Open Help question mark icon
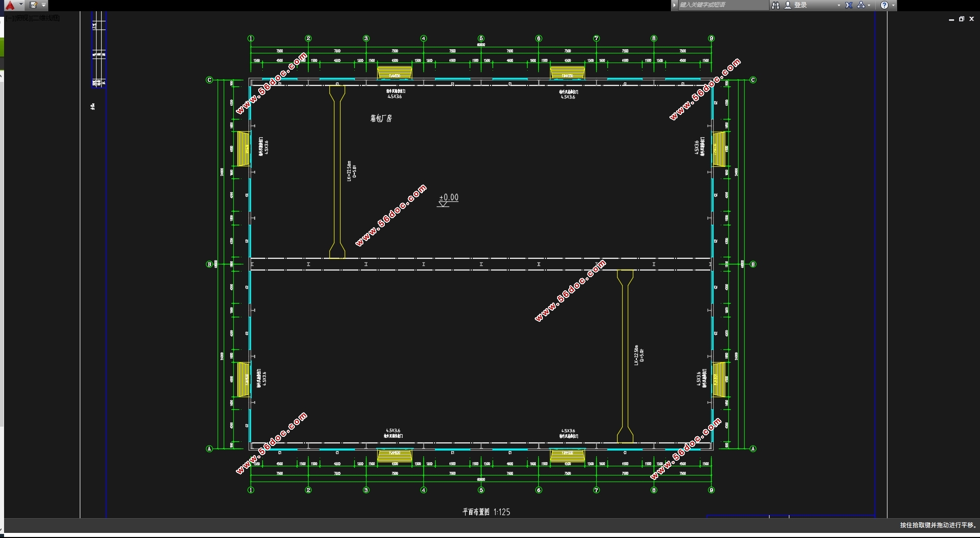The width and height of the screenshot is (980, 538). [x=884, y=5]
